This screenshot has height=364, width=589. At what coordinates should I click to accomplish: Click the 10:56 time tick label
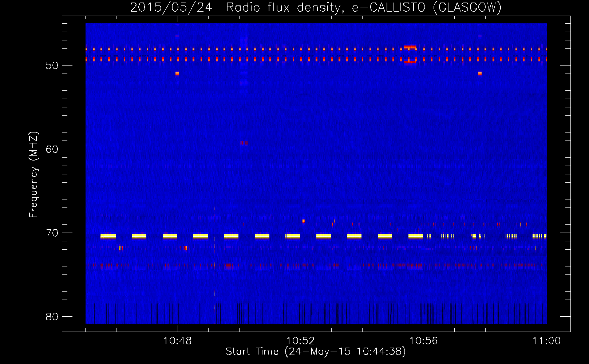(423, 341)
